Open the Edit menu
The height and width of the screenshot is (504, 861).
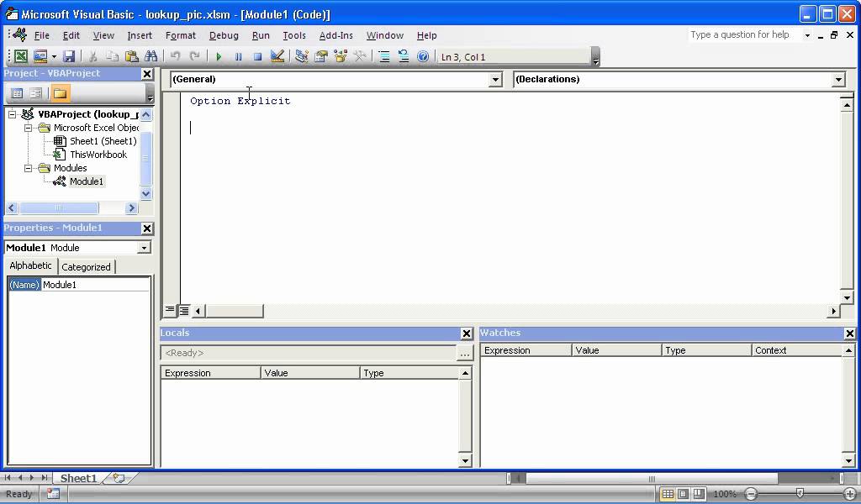(x=71, y=35)
